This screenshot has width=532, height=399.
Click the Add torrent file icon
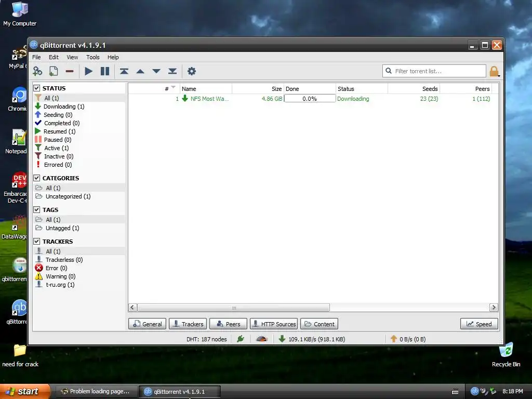[54, 71]
